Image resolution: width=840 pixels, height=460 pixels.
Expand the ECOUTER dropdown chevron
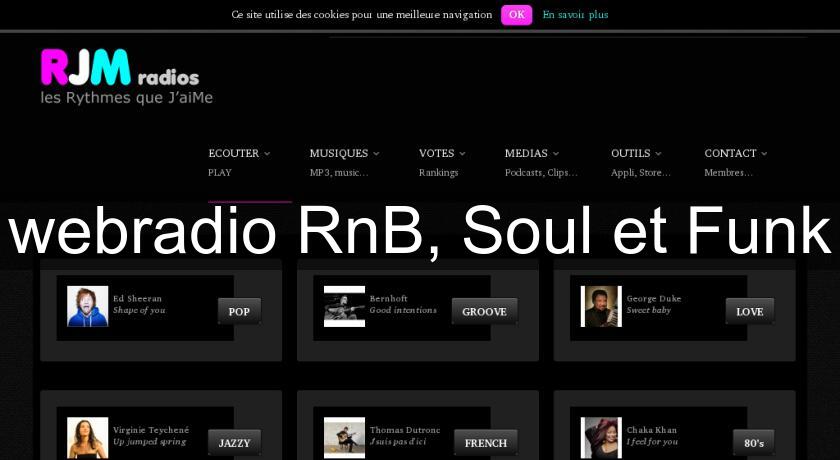point(267,154)
